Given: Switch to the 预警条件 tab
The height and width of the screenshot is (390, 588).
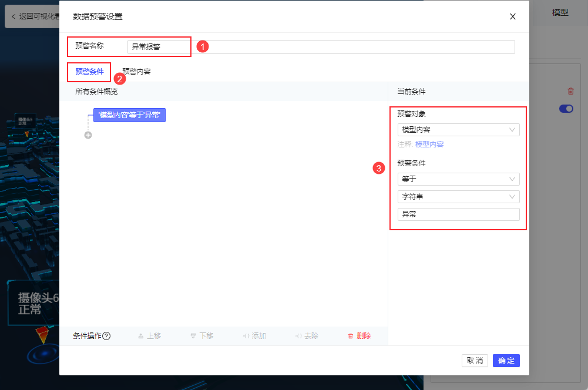Looking at the screenshot, I should (x=89, y=72).
